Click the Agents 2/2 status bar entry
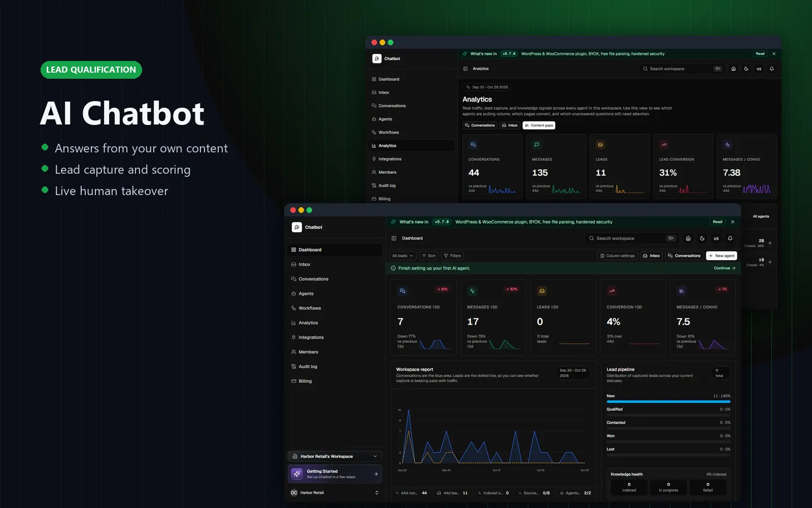 click(x=576, y=493)
